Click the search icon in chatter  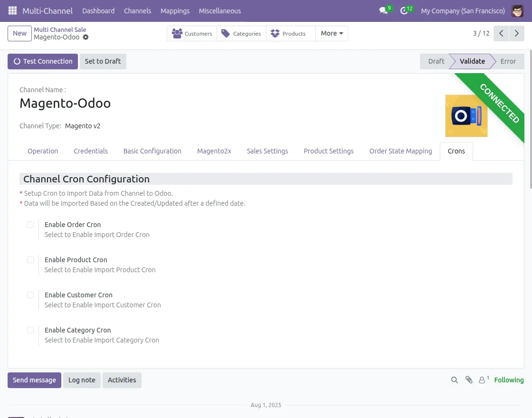click(x=455, y=380)
